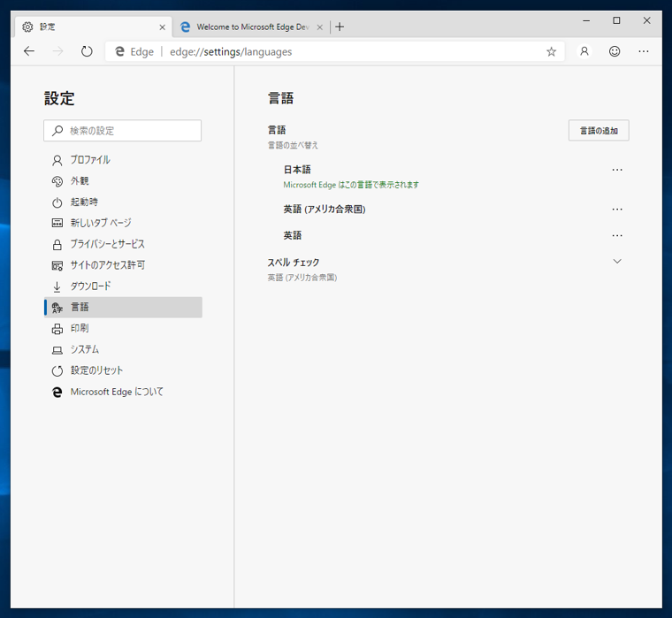Send feedback with the smiley face icon
The width and height of the screenshot is (672, 618).
coord(615,51)
